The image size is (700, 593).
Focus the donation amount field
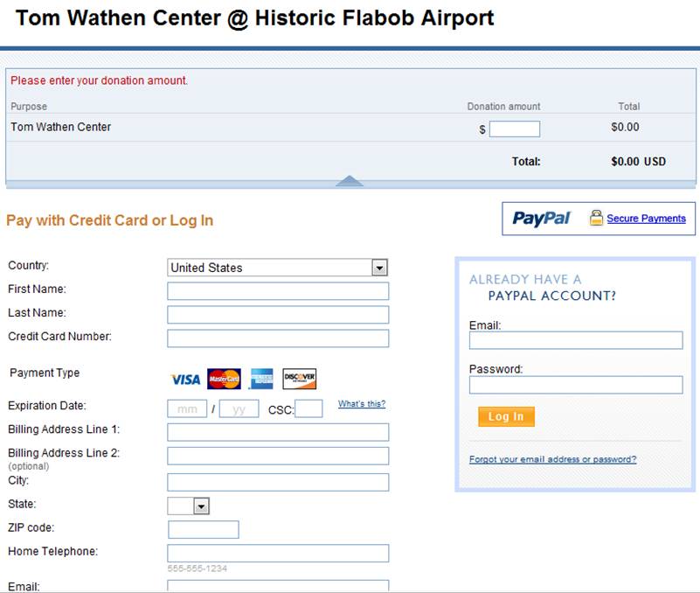click(x=515, y=129)
